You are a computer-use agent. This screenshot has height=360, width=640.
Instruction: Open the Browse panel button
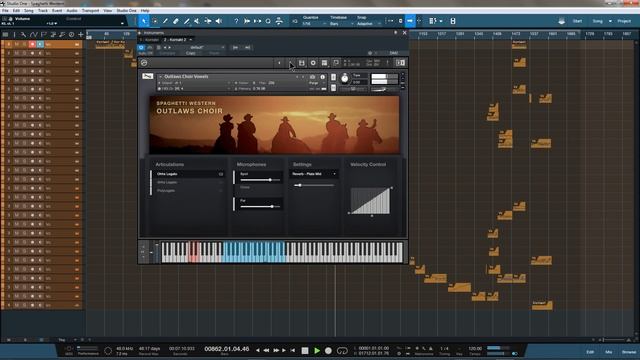629,352
